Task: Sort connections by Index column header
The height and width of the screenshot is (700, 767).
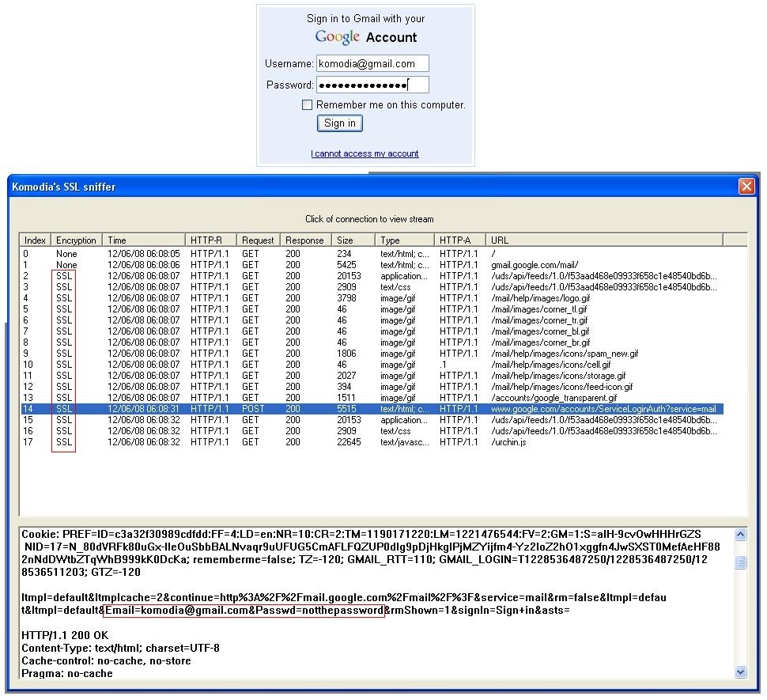Action: pos(36,240)
